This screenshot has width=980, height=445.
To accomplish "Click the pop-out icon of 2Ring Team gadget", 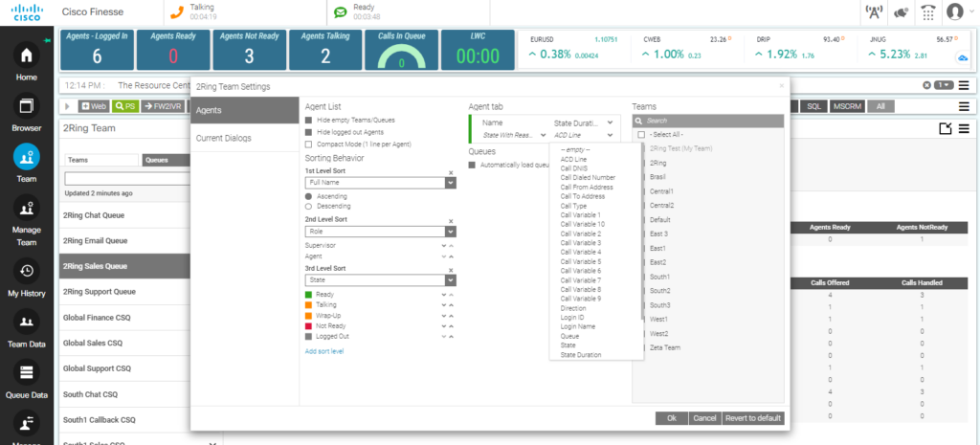I will point(946,129).
